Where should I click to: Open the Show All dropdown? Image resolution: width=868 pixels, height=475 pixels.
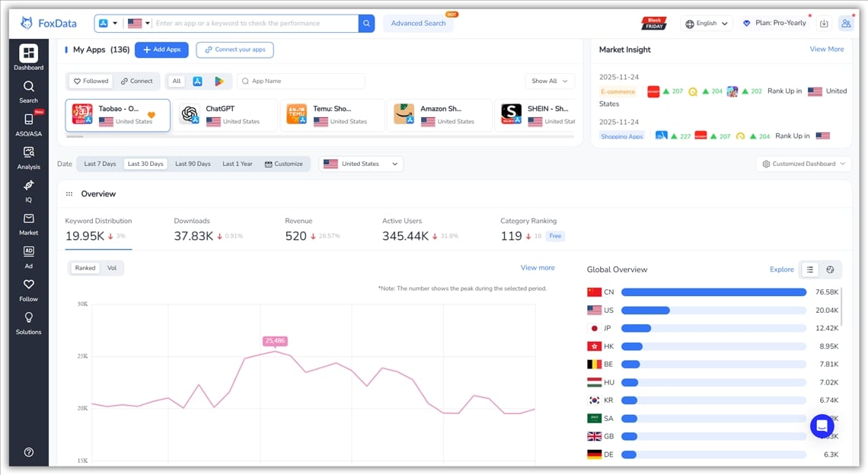[x=549, y=81]
